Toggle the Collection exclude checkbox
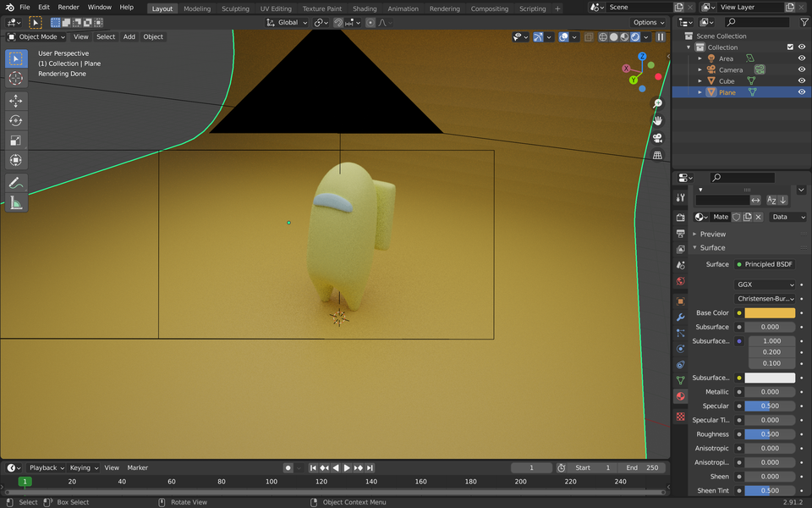 (790, 47)
